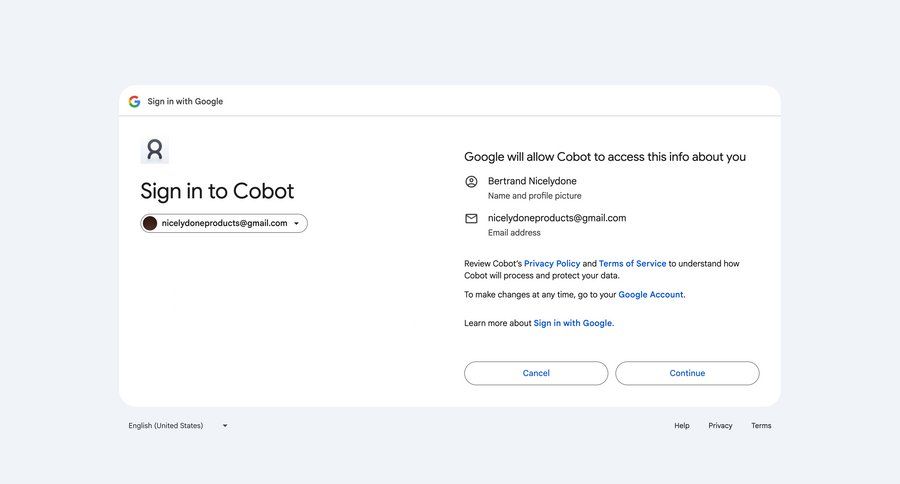Open the Privacy footer link
This screenshot has width=900, height=484.
click(720, 426)
